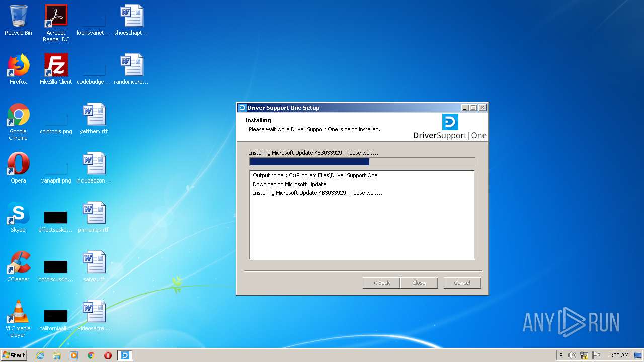
Task: Launch Firefox from the desktop
Action: tap(18, 69)
